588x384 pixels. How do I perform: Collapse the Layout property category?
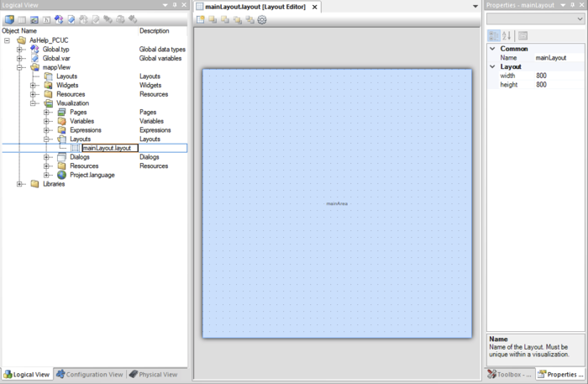(492, 66)
